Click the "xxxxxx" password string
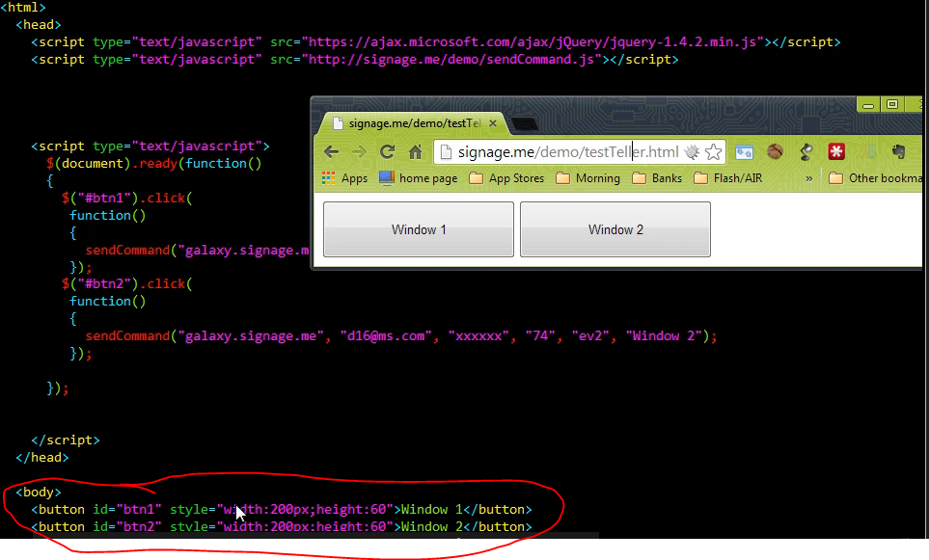Viewport: 929px width, 560px height. (x=478, y=335)
